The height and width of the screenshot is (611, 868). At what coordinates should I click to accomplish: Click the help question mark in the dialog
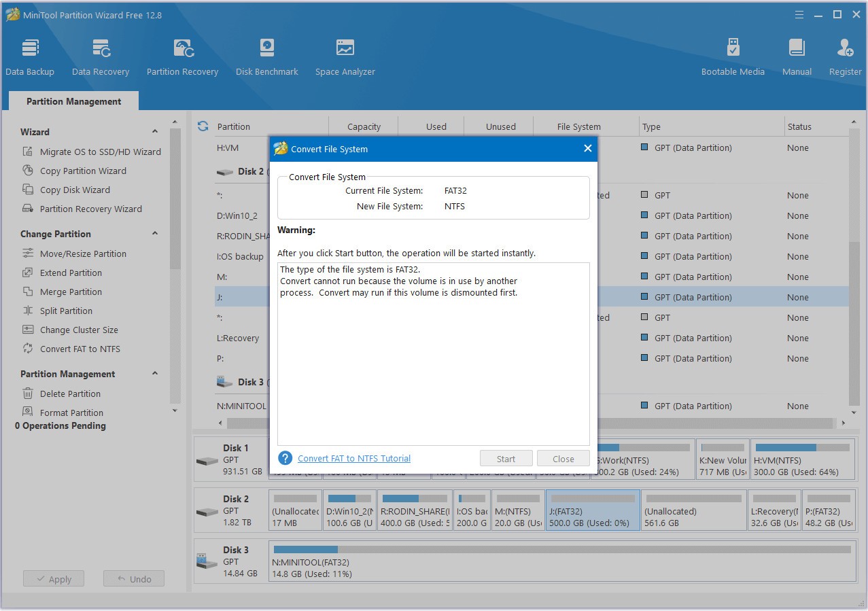(285, 458)
